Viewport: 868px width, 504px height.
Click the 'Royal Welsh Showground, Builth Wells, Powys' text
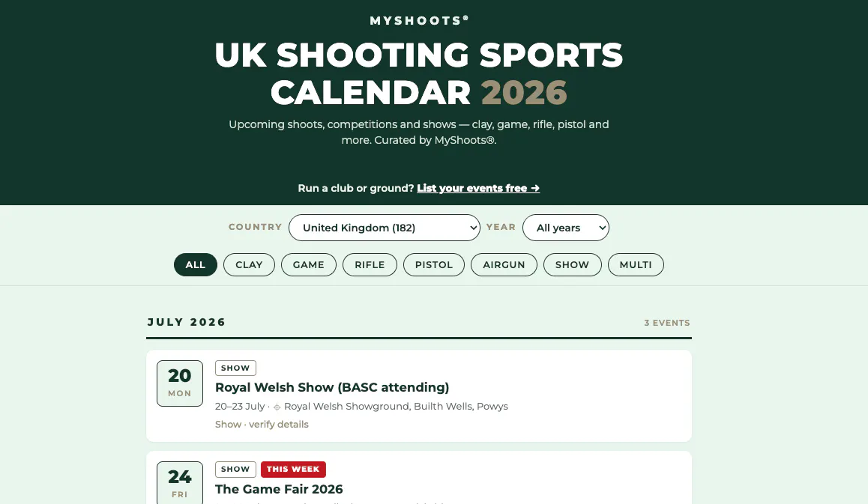[396, 406]
